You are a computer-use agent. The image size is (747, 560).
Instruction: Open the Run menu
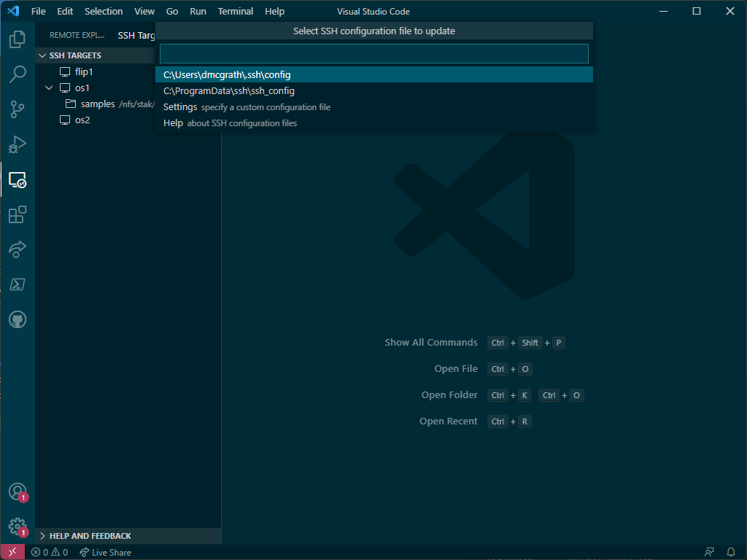(x=198, y=11)
